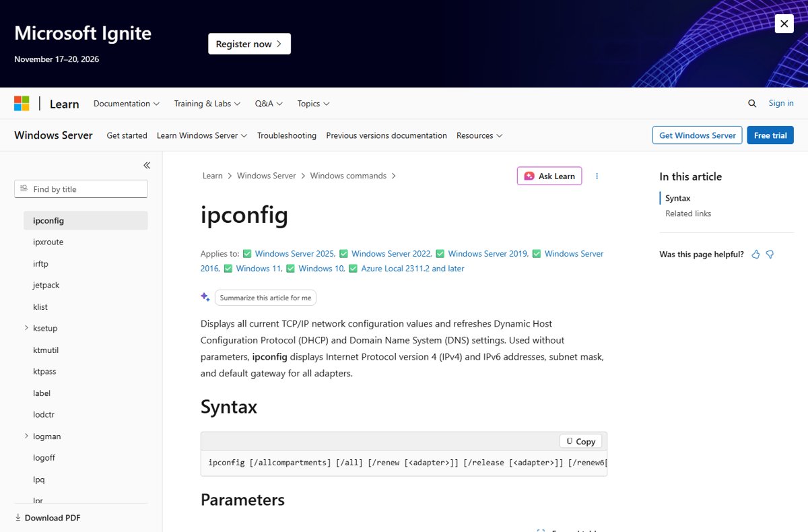Click the search magnifier icon

[x=752, y=104]
